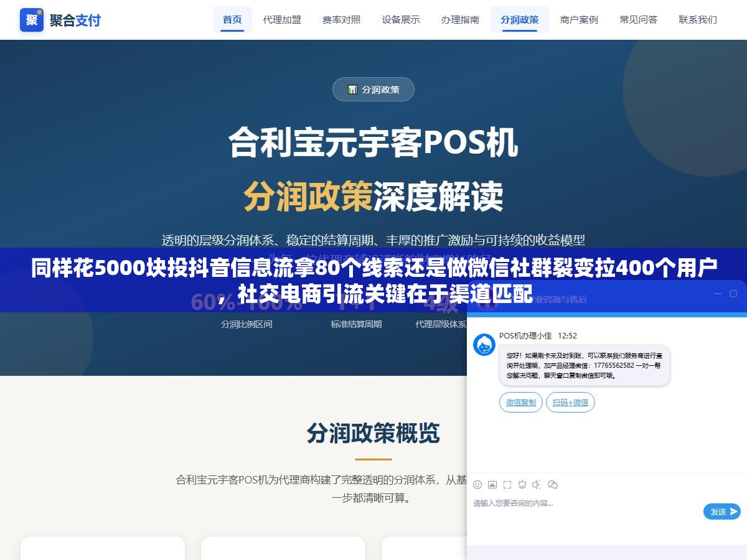Minimize the chat widget window
Viewport: 747px width, 560px height.
tap(716, 294)
